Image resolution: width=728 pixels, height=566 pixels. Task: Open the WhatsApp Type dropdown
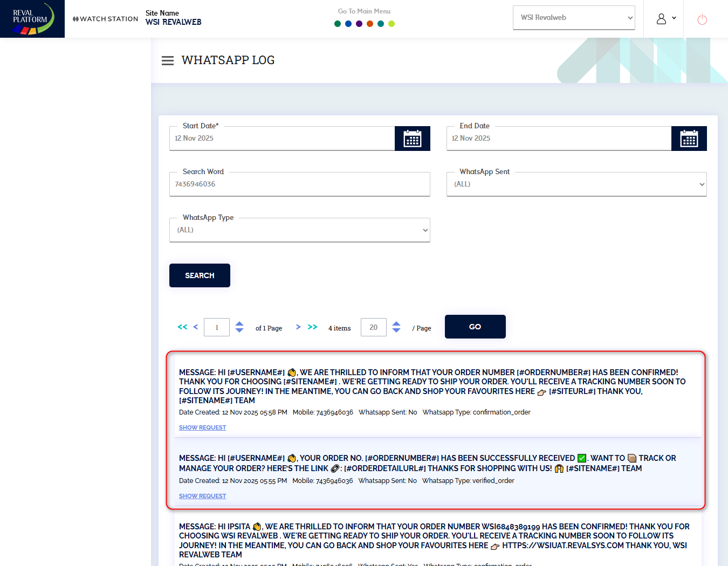point(299,230)
